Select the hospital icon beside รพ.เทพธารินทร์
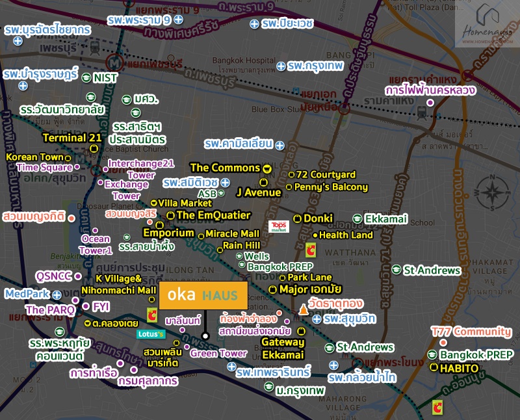520x420 pixels. (x=231, y=367)
